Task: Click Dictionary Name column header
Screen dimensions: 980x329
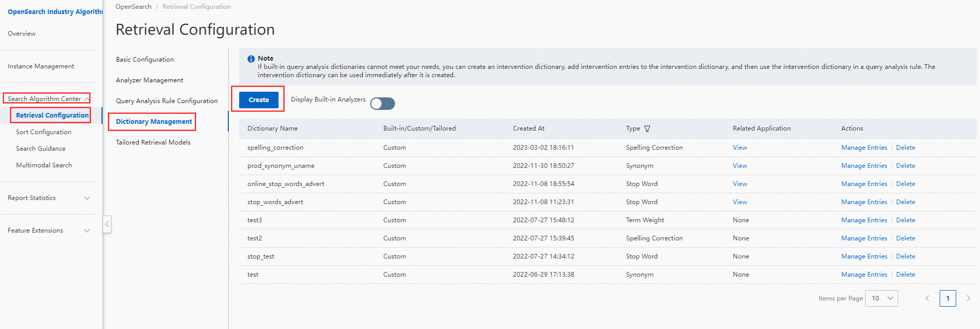Action: pos(272,128)
